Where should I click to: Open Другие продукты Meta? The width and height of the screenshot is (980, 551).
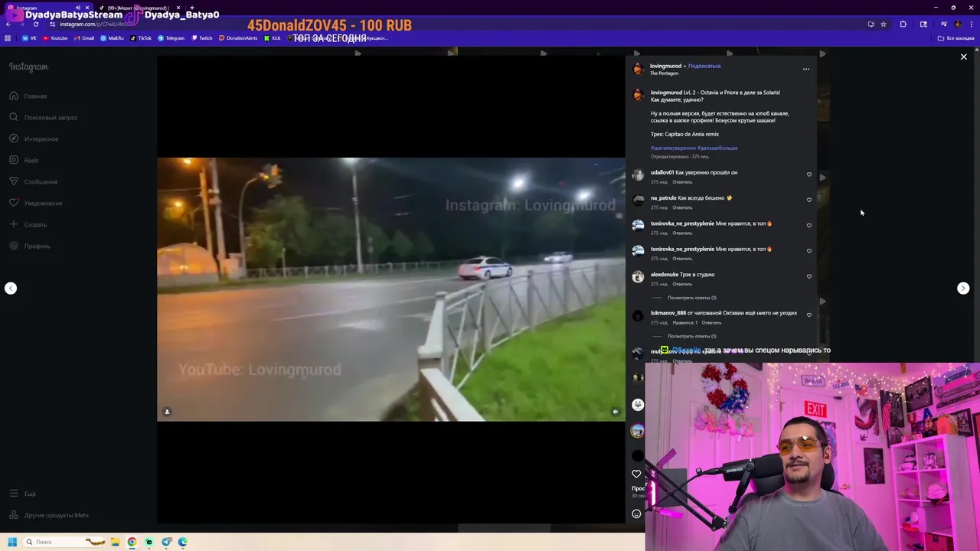(48, 515)
